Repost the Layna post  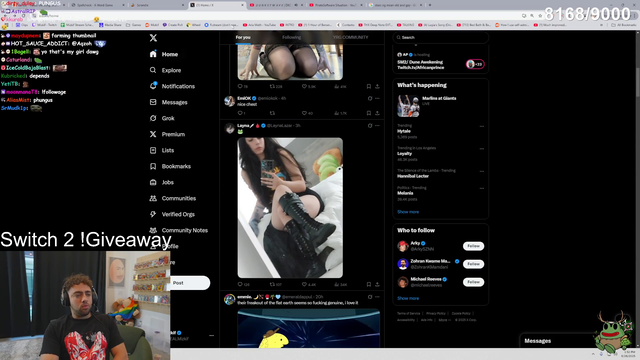pyautogui.click(x=276, y=284)
